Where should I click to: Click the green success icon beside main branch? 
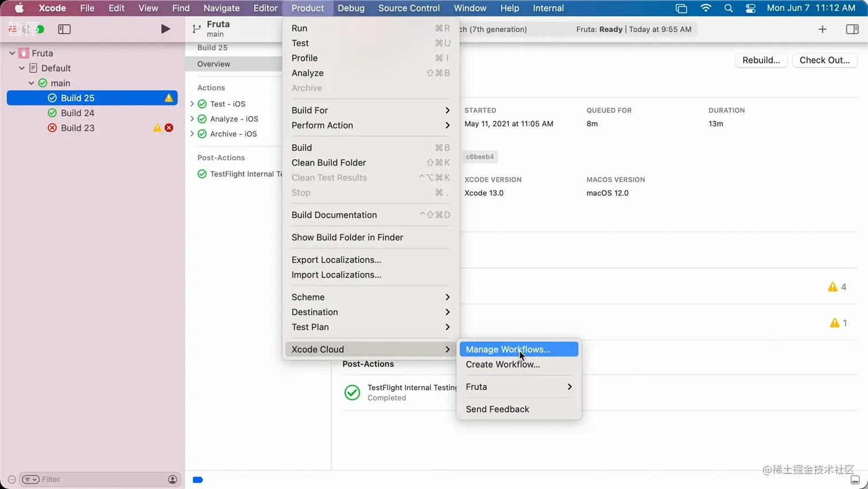pyautogui.click(x=43, y=83)
